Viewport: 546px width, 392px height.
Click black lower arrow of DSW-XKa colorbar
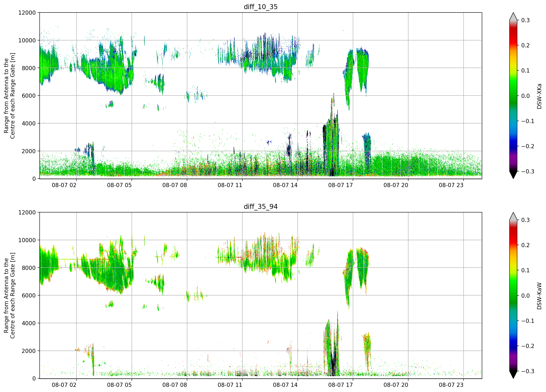click(x=513, y=175)
